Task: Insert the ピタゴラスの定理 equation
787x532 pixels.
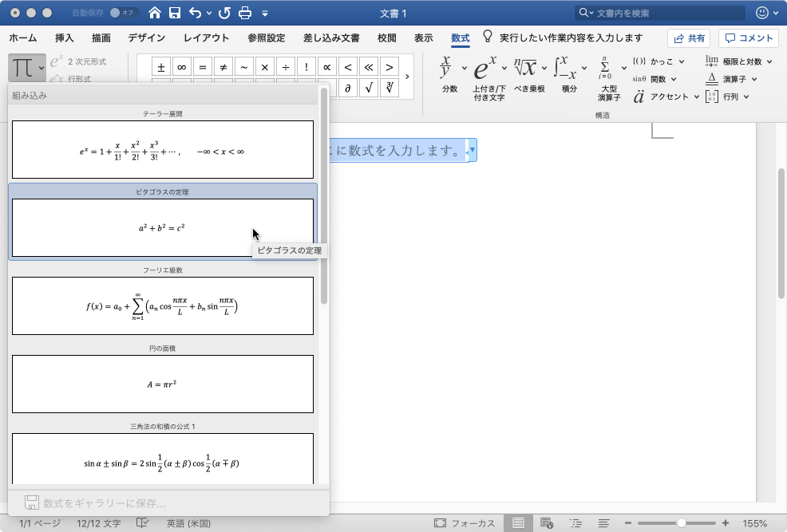Action: click(x=163, y=227)
